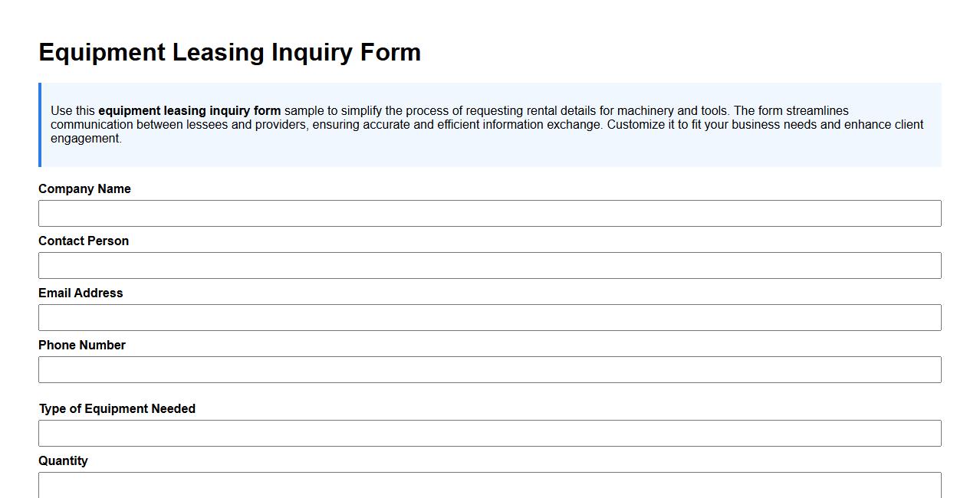Image resolution: width=980 pixels, height=498 pixels.
Task: Click the Contact Person input field
Action: coord(489,265)
